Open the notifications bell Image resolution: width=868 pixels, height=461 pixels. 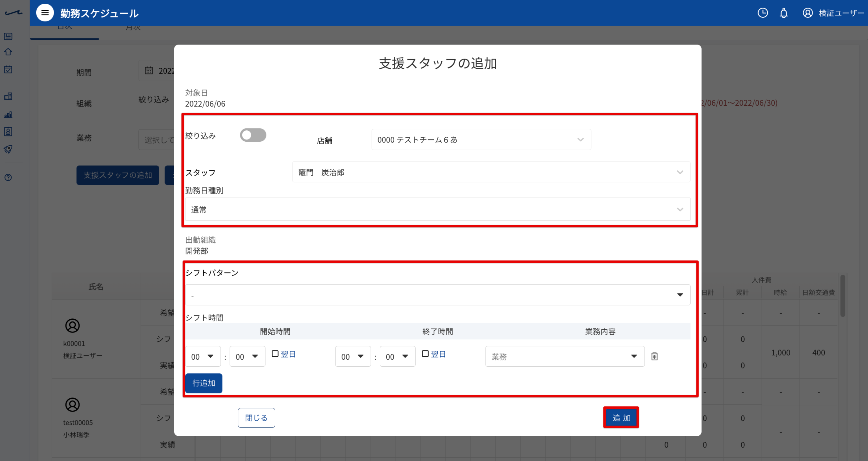(784, 13)
